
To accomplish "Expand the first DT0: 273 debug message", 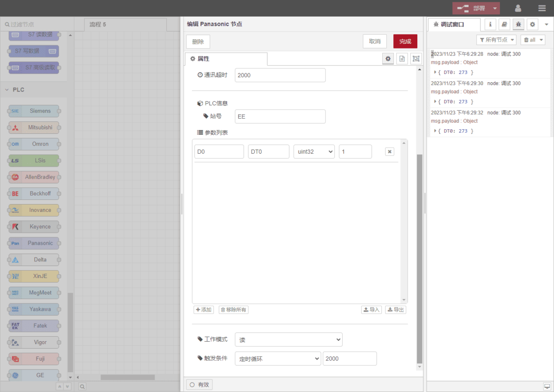I will click(x=435, y=72).
